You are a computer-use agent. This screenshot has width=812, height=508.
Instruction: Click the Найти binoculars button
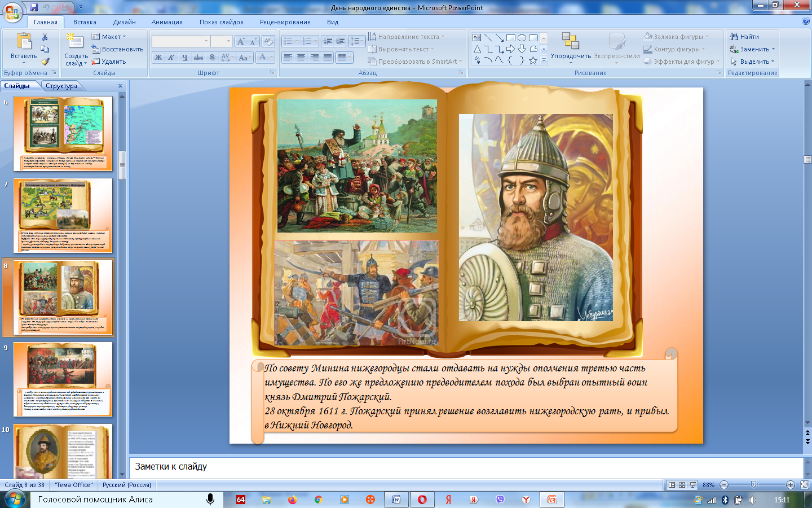point(744,37)
